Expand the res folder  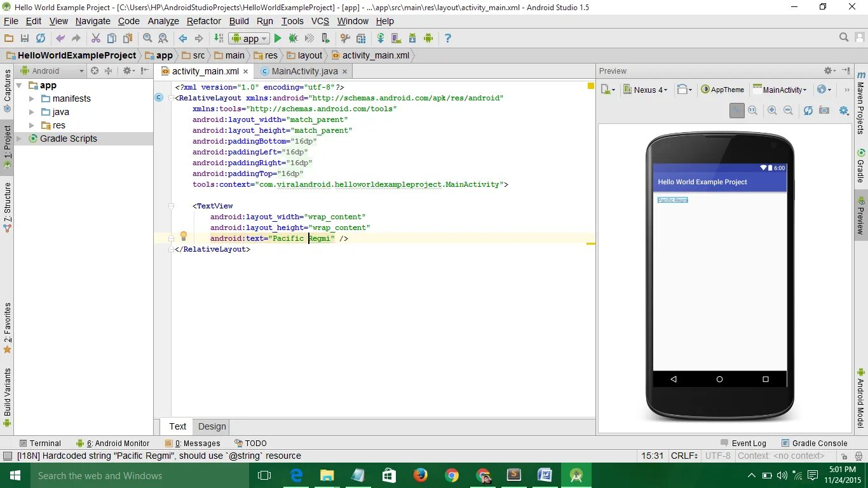click(x=32, y=125)
